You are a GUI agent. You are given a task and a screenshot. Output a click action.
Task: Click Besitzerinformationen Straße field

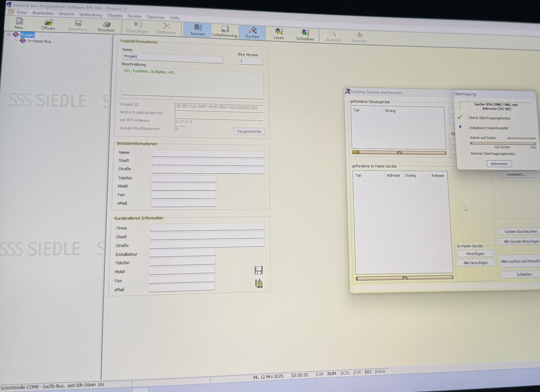[208, 170]
